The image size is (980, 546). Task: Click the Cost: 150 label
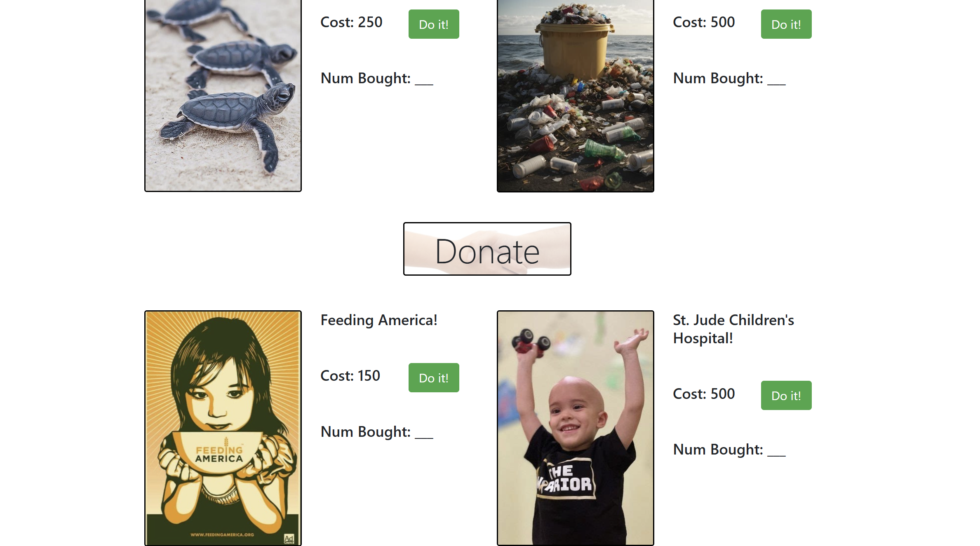(350, 376)
